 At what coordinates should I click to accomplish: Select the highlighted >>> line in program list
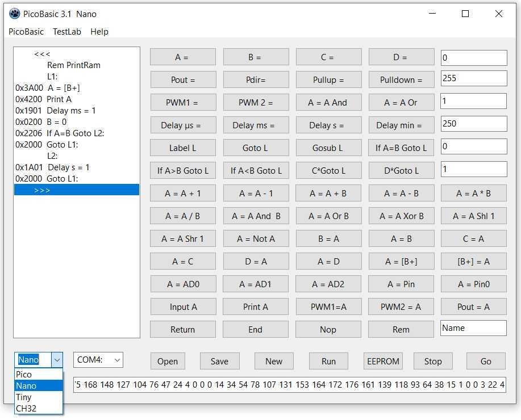(77, 190)
